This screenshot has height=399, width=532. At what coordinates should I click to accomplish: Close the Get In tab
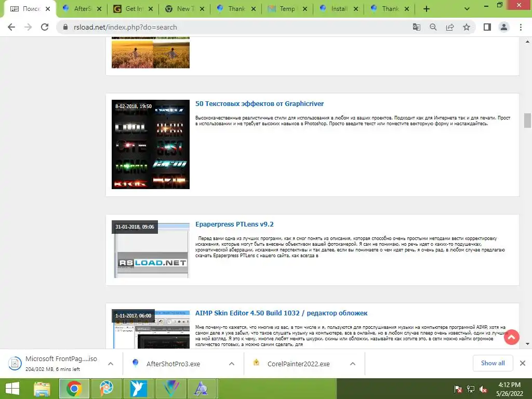[151, 9]
